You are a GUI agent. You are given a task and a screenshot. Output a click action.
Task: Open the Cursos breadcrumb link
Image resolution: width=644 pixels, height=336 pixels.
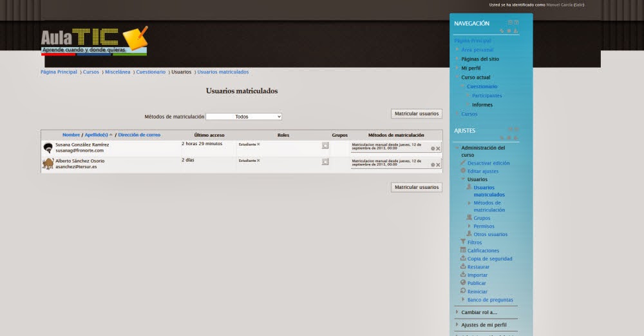(91, 72)
